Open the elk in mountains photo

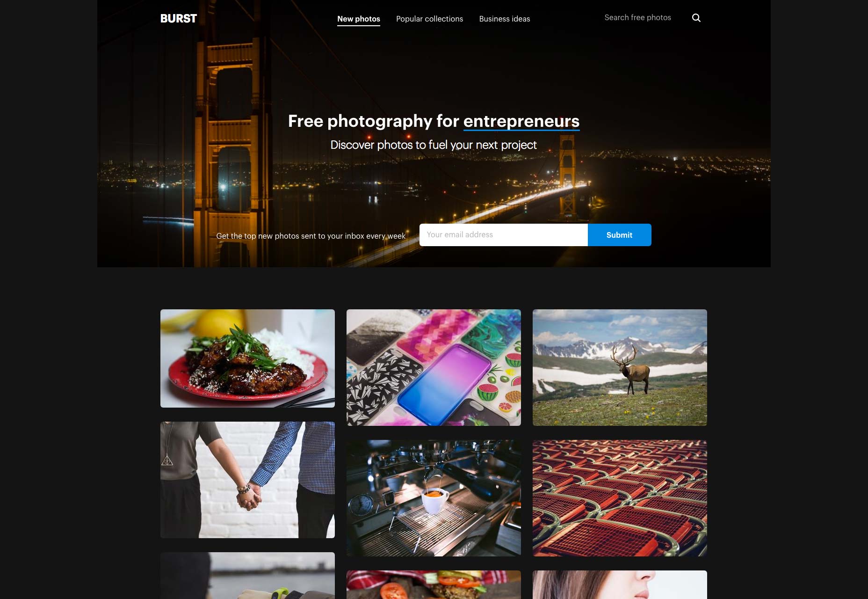point(620,367)
